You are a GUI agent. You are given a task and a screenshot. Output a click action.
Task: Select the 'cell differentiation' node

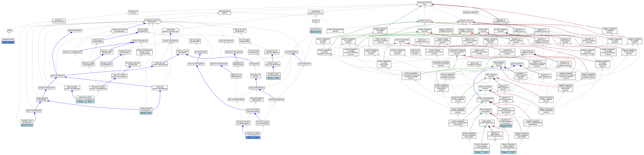pyautogui.click(x=291, y=52)
